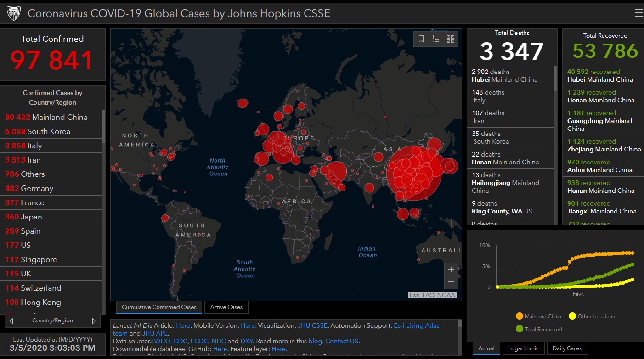The image size is (644, 359).
Task: Click Hubei 40 592 recovered entry
Action: tap(603, 76)
